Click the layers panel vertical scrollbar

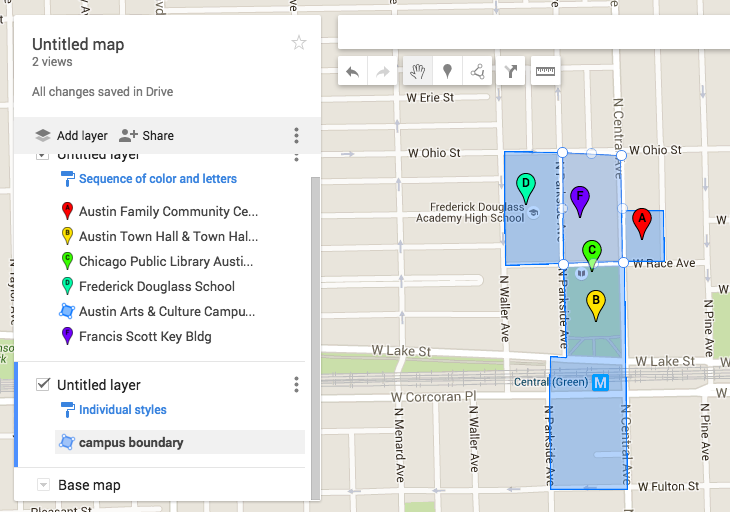[x=315, y=337]
